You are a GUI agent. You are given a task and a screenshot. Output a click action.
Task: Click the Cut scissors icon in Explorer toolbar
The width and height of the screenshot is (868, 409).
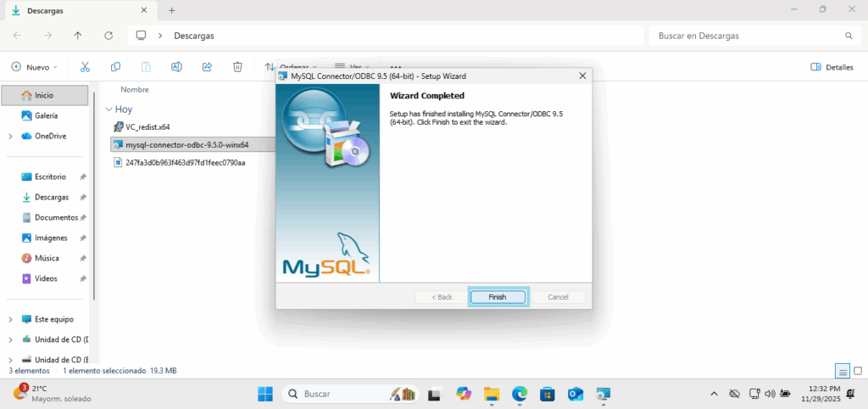point(85,67)
